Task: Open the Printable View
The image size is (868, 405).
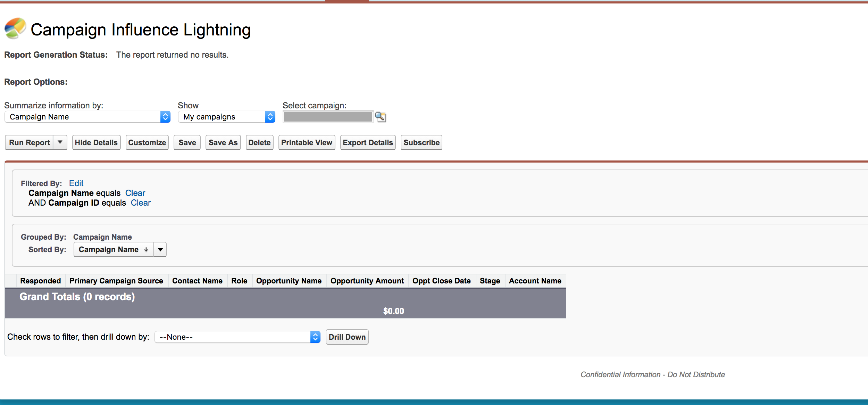Action: click(307, 142)
